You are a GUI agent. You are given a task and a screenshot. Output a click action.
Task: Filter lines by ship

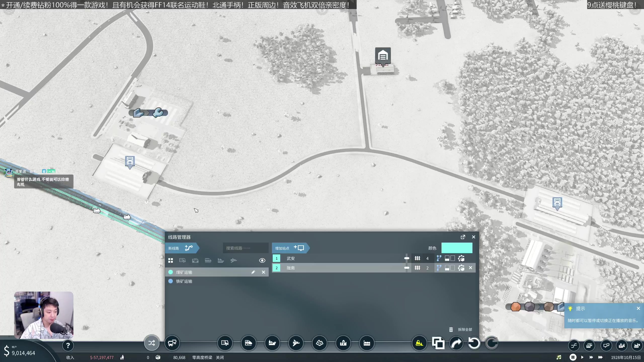pos(221,260)
